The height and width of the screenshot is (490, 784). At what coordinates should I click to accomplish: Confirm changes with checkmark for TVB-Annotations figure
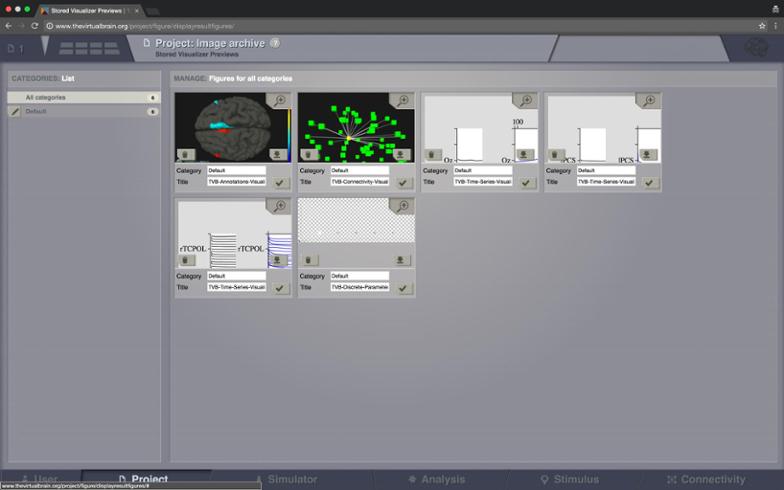(280, 183)
